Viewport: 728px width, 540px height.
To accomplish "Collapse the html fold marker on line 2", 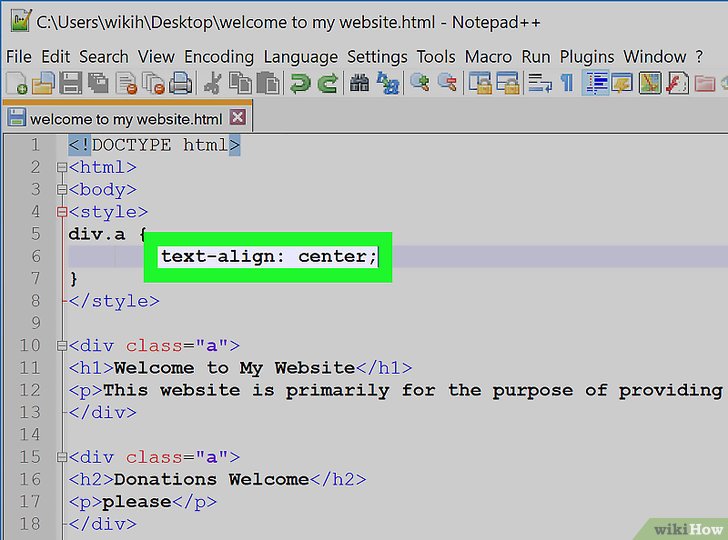I will point(62,167).
